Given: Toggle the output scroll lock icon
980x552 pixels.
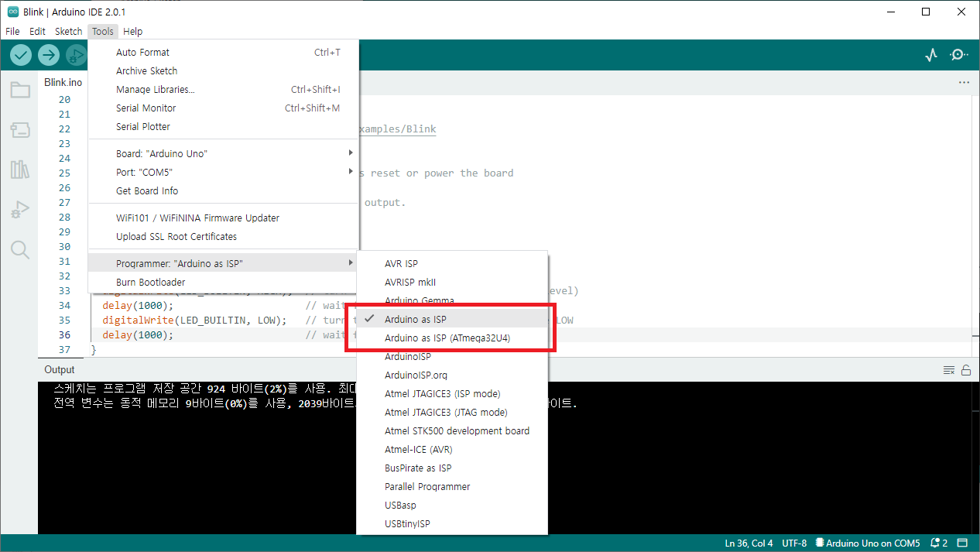Looking at the screenshot, I should point(966,370).
